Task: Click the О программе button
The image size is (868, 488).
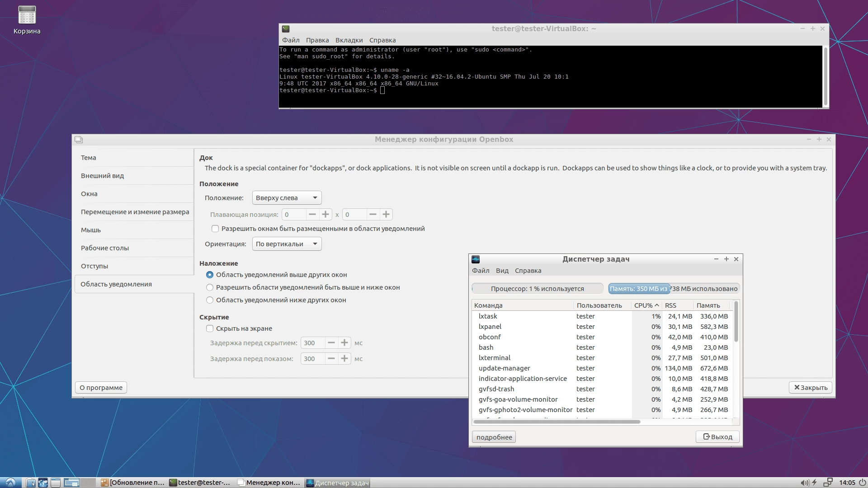Action: tap(101, 388)
